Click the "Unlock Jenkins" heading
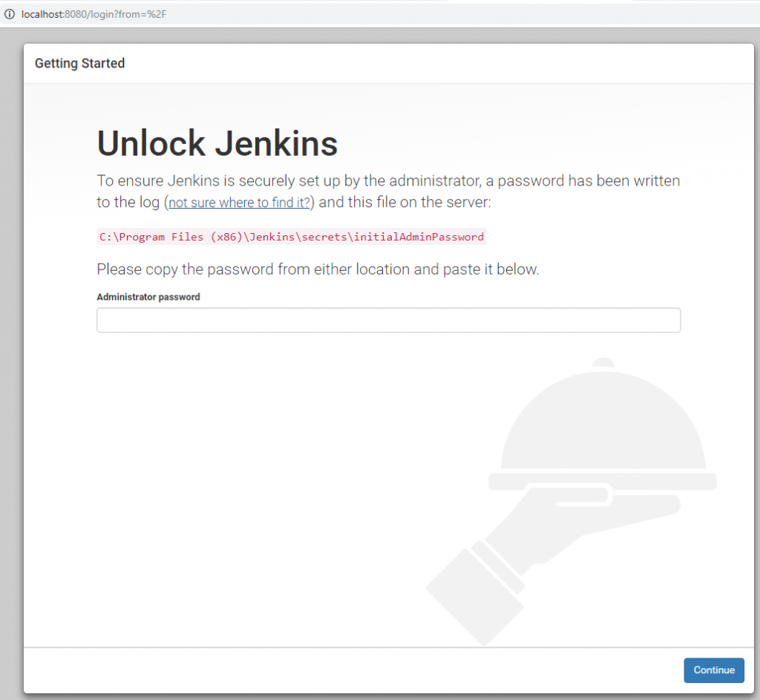Viewport: 760px width, 700px height. tap(217, 144)
